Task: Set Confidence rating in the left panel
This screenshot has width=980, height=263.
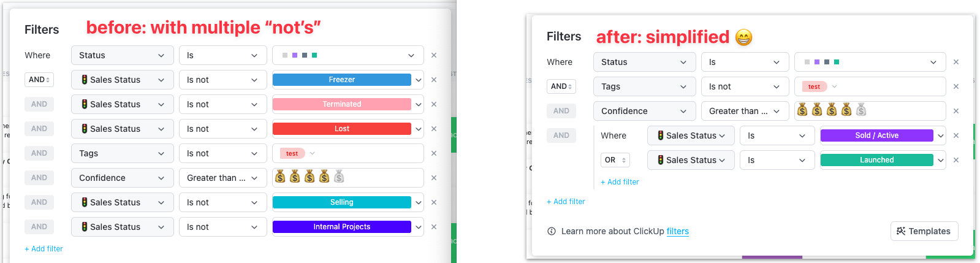Action: pos(348,178)
